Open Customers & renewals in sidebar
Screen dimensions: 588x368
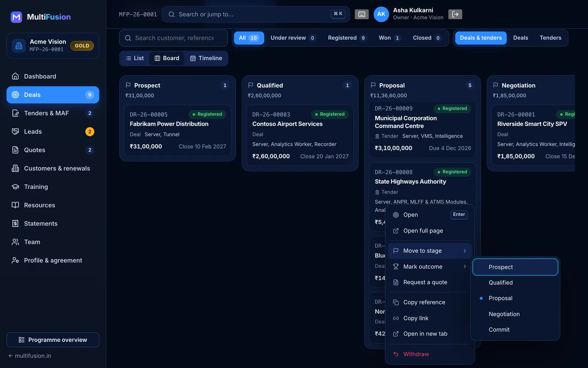coord(53,169)
